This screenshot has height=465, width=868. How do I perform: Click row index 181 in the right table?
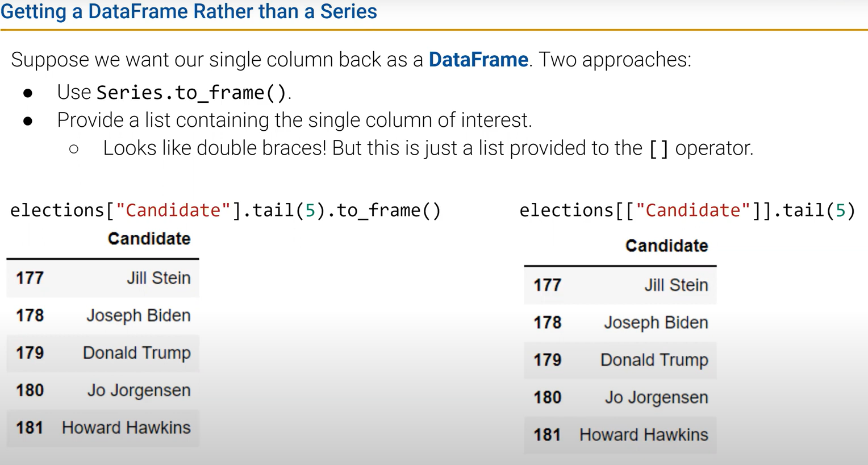(548, 435)
